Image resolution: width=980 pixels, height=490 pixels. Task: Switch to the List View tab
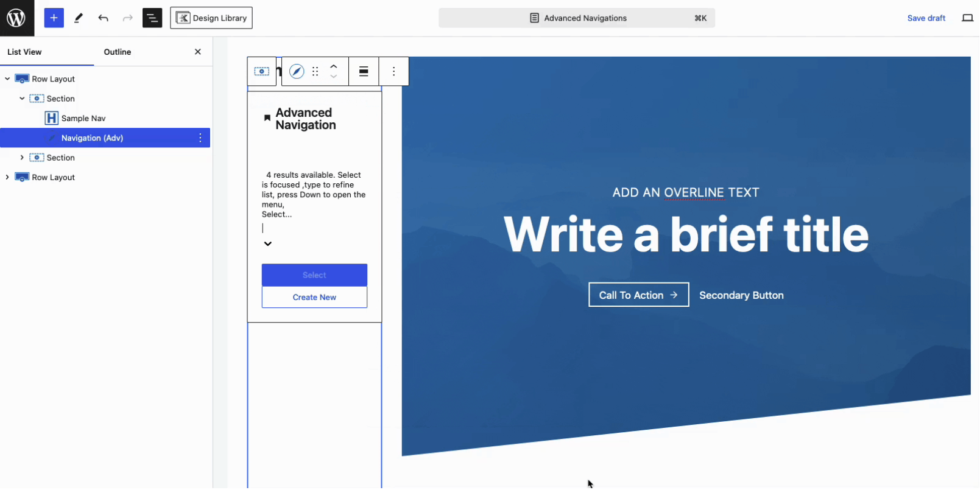point(24,52)
